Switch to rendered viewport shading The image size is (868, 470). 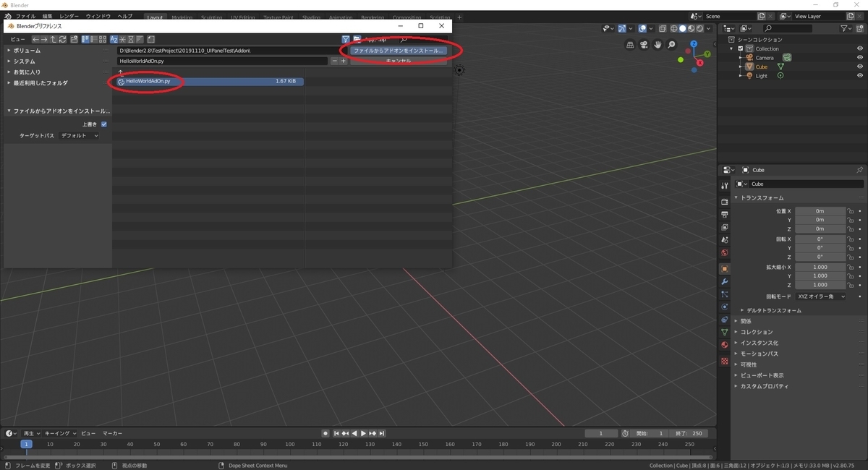[x=699, y=28]
